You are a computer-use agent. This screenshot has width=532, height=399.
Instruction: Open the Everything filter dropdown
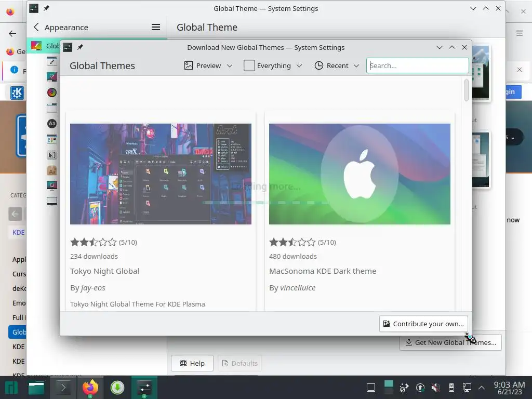click(273, 65)
